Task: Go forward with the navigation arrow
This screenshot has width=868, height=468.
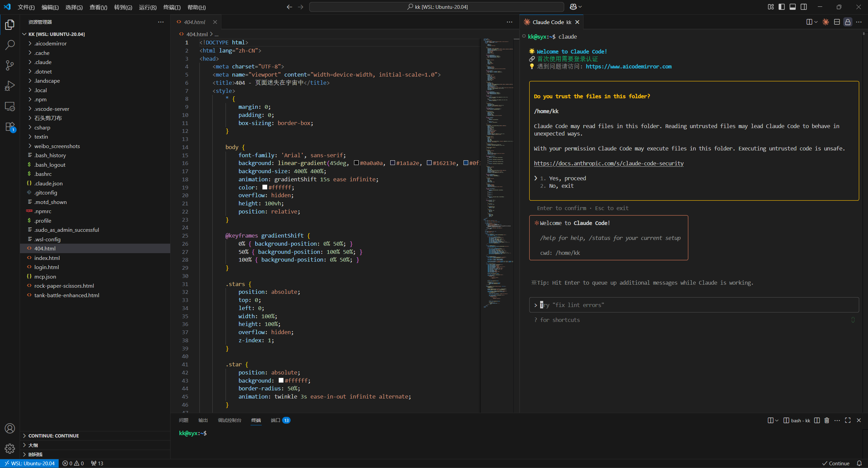Action: pyautogui.click(x=300, y=7)
